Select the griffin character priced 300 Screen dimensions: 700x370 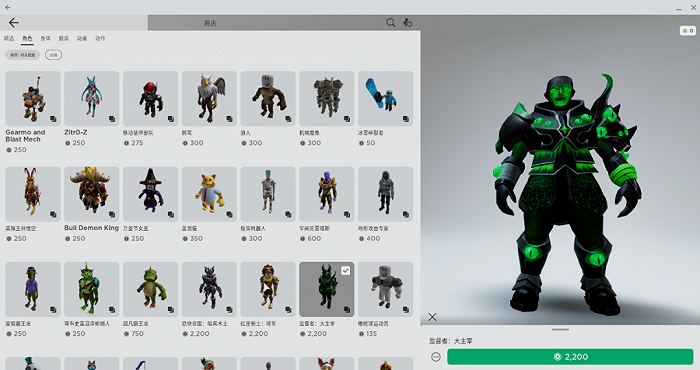[x=209, y=99]
